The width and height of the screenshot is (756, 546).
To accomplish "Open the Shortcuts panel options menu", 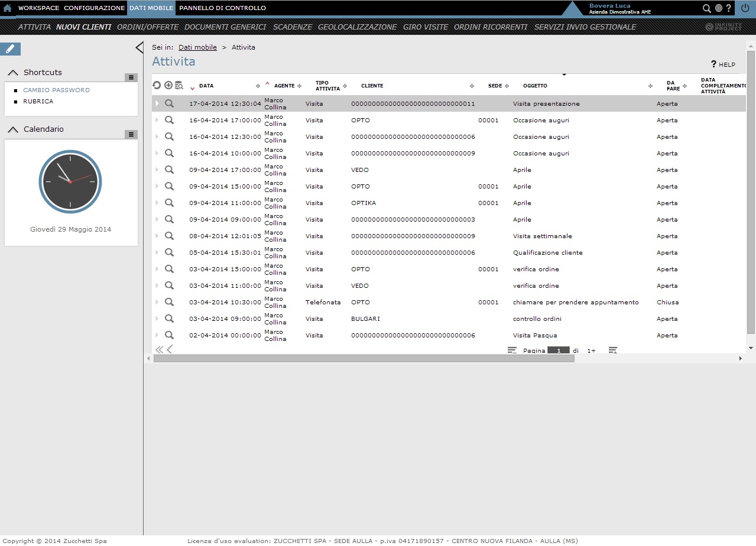I will pos(131,77).
